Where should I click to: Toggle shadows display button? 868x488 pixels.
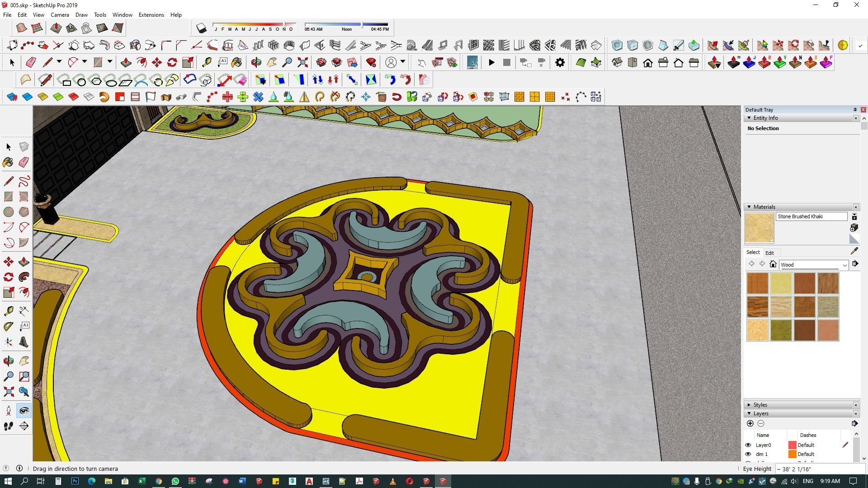tap(201, 28)
